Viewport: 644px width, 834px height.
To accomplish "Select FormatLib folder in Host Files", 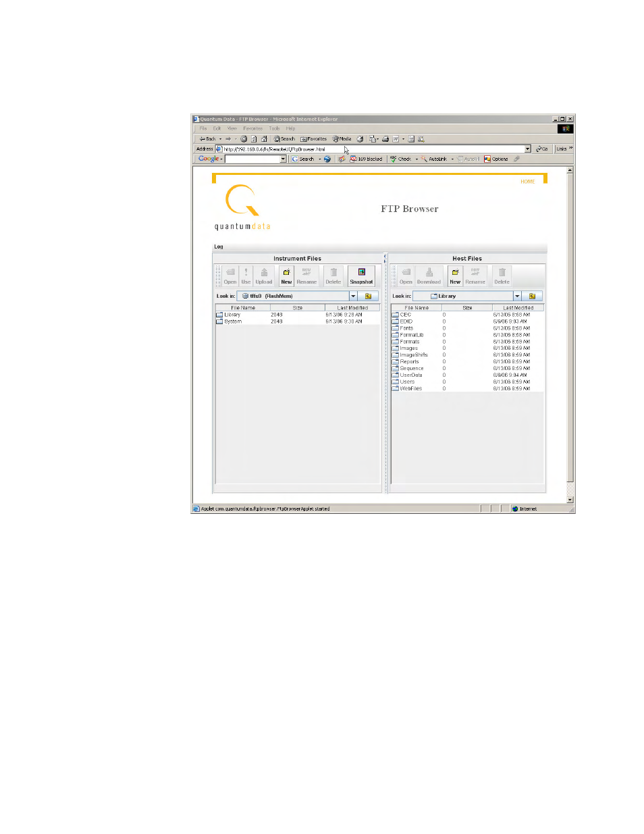I will (468, 335).
